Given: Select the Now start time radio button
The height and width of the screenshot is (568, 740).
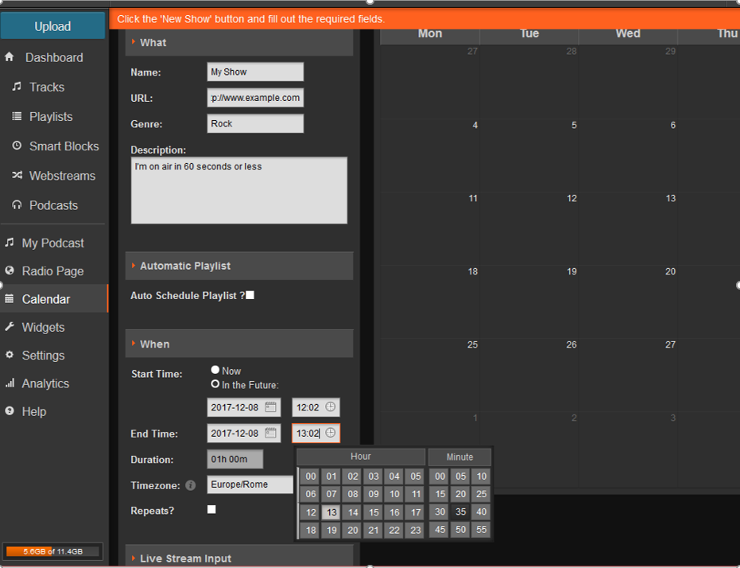Looking at the screenshot, I should pyautogui.click(x=215, y=370).
